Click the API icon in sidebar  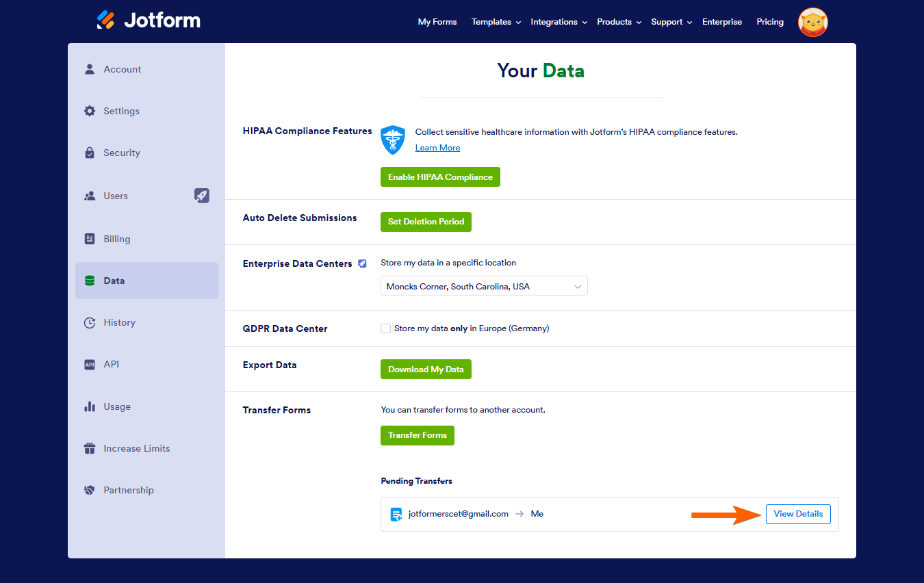pos(90,364)
